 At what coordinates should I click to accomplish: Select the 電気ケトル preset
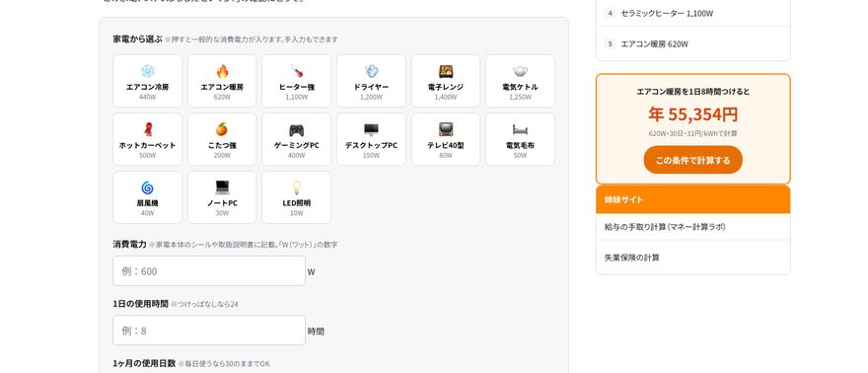521,81
